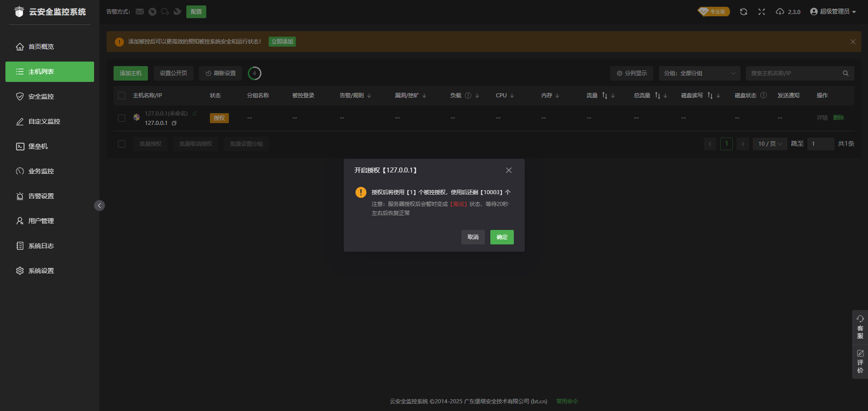
Task: Click the page number input after 跳至
Action: pyautogui.click(x=821, y=143)
